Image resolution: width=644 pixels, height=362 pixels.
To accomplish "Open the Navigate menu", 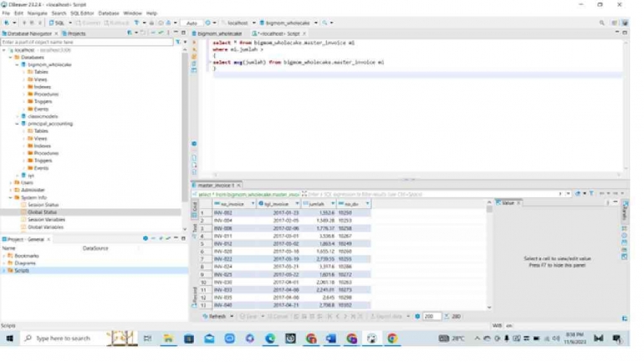I will coord(37,13).
